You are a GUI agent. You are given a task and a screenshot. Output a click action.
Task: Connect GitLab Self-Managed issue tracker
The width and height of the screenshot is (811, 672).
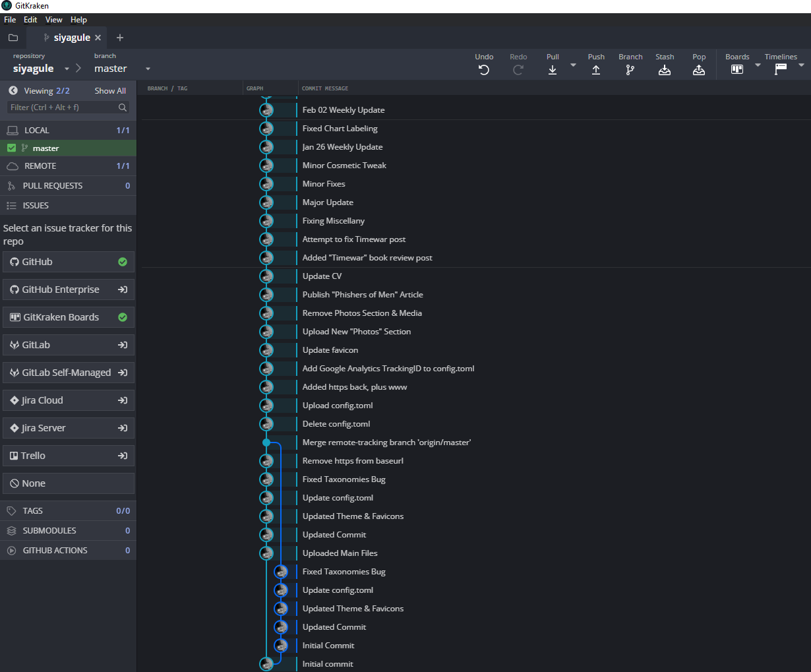point(69,373)
